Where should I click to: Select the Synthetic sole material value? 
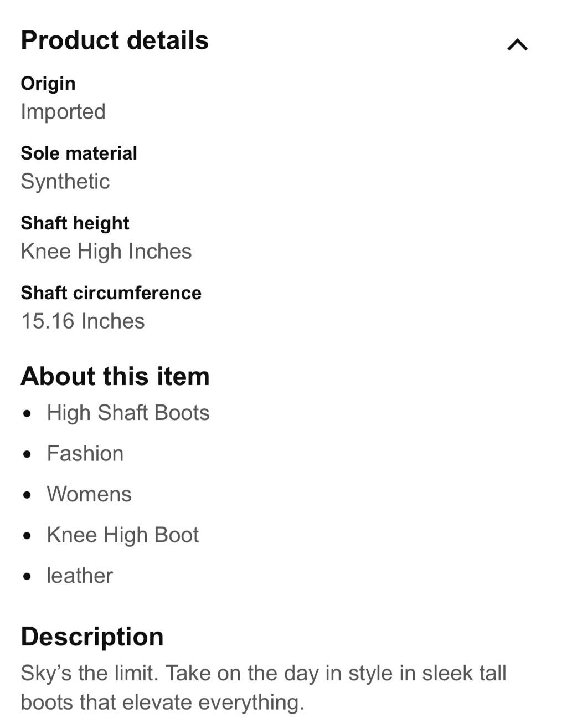point(65,182)
